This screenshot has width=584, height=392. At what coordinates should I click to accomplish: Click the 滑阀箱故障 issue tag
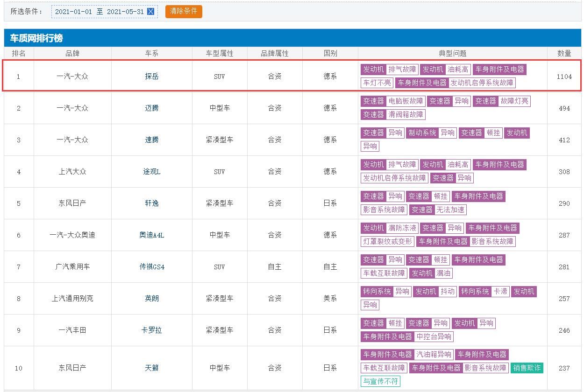pyautogui.click(x=406, y=115)
